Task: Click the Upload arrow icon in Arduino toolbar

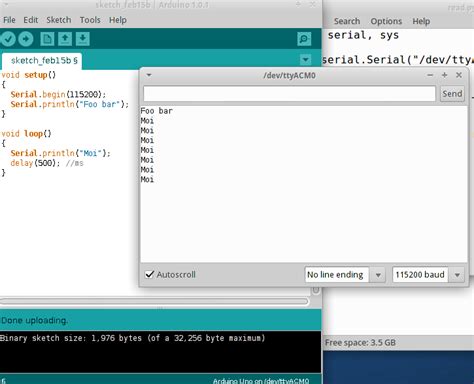Action: pos(26,39)
